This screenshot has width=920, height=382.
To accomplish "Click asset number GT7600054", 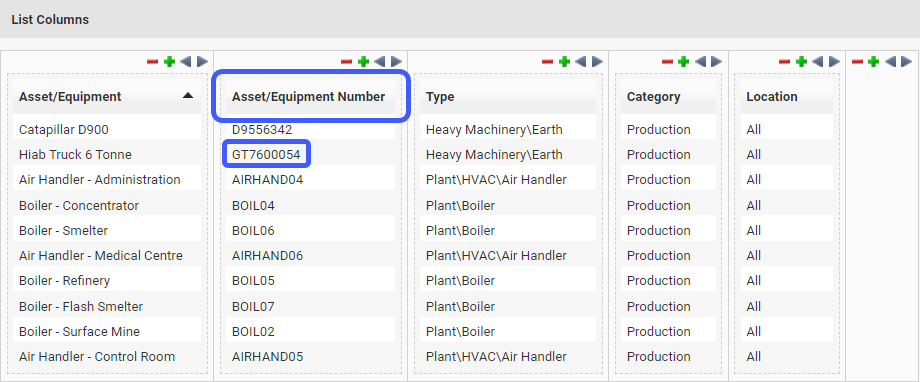I will pyautogui.click(x=266, y=155).
